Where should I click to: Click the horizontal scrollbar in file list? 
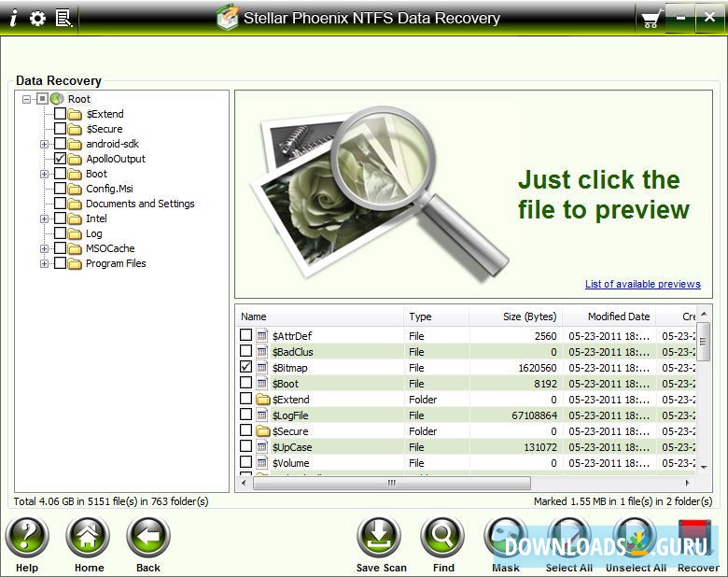pos(392,484)
